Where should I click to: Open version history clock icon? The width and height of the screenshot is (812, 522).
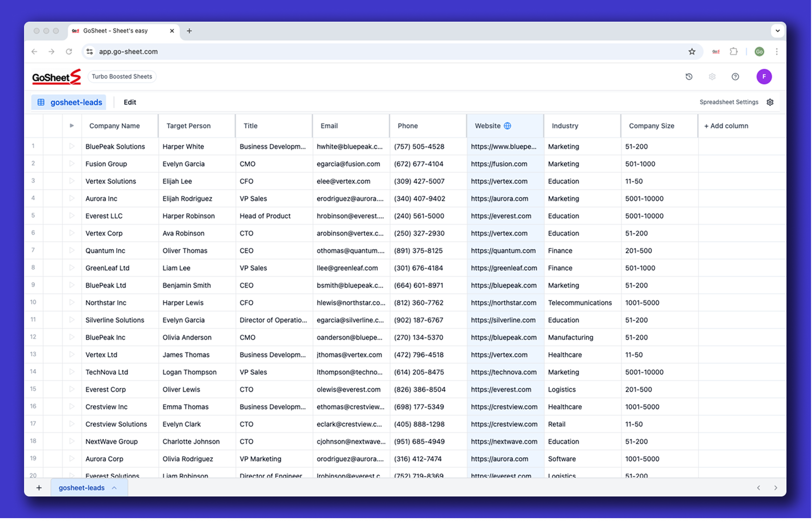[x=689, y=77]
